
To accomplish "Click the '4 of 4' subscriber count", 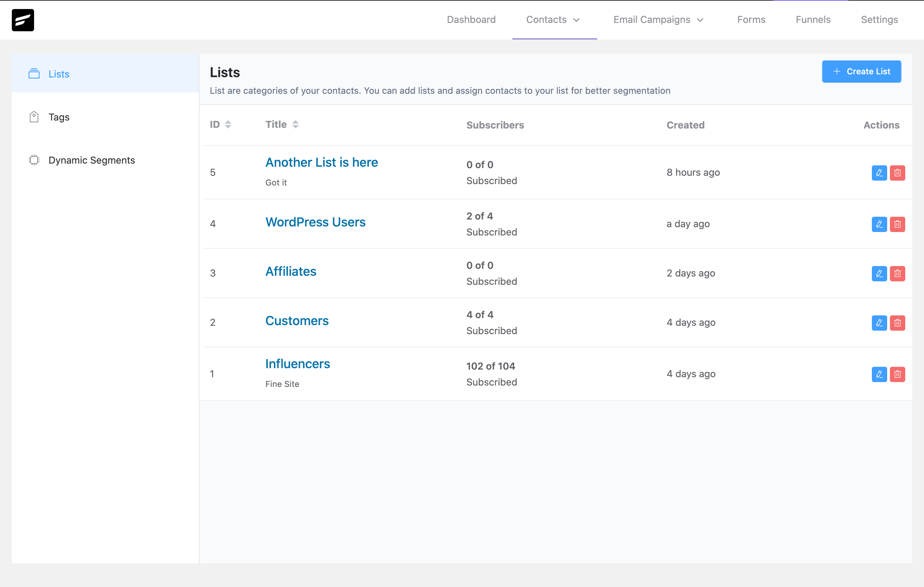I will click(x=480, y=314).
